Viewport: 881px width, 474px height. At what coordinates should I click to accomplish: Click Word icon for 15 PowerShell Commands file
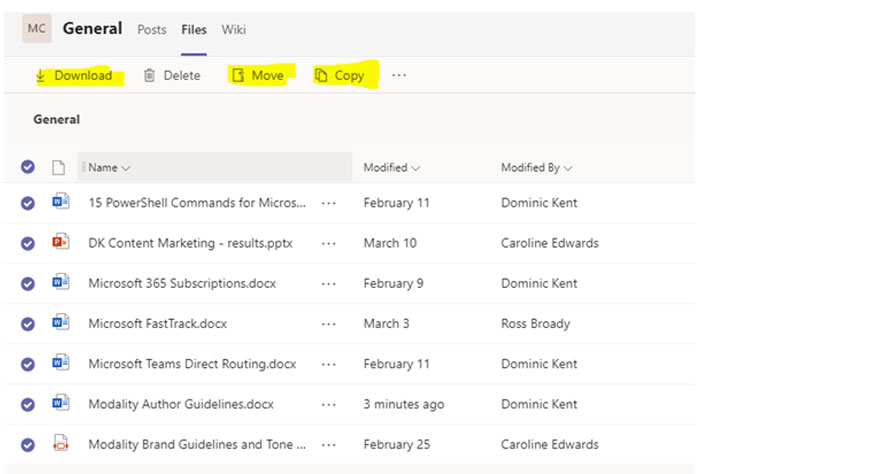61,201
